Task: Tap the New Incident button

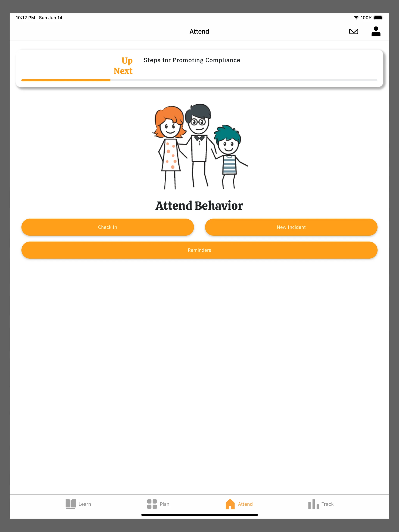Action: (x=291, y=227)
